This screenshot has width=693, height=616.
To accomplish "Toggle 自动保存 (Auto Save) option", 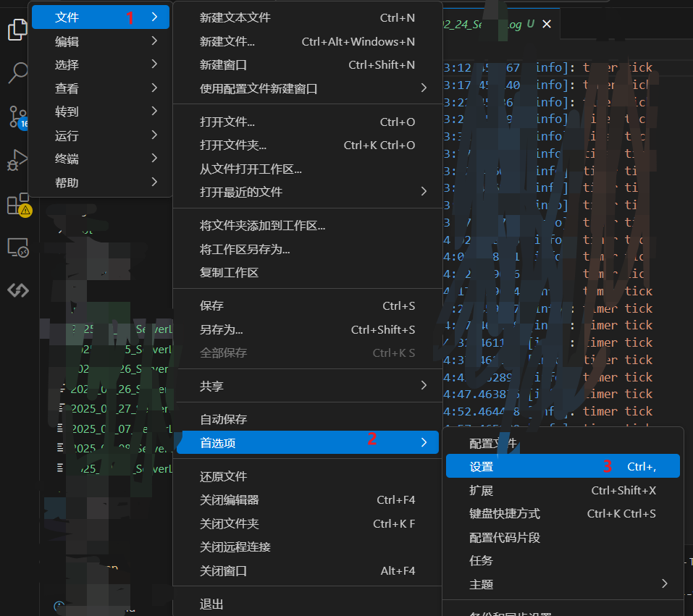I will tap(223, 419).
